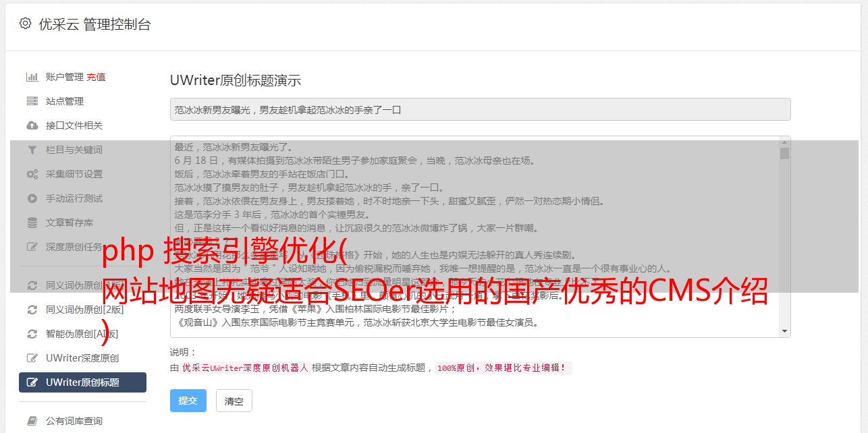Click the gear icon beside 优采云 管理控制台
Image resolution: width=868 pixels, height=433 pixels.
click(26, 24)
